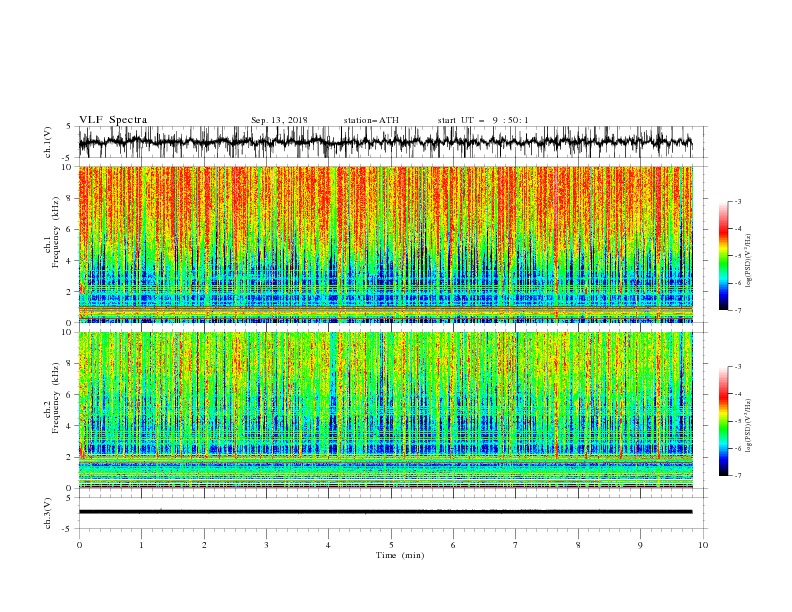792x612 pixels.
Task: Click time axis tick label "4"
Action: point(328,545)
